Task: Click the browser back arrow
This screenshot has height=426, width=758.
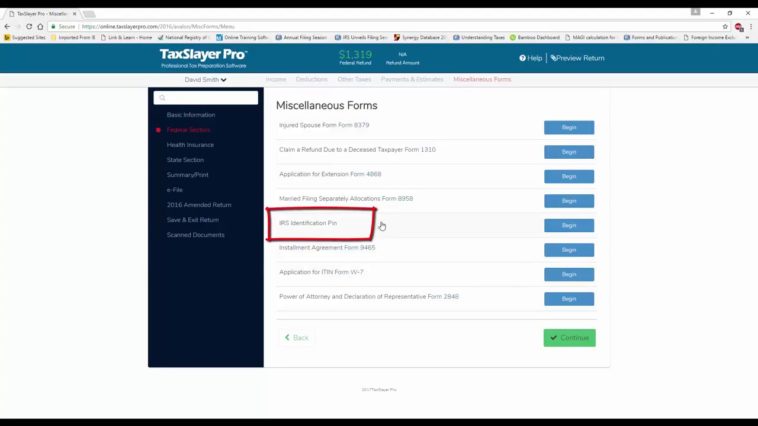Action: point(6,26)
